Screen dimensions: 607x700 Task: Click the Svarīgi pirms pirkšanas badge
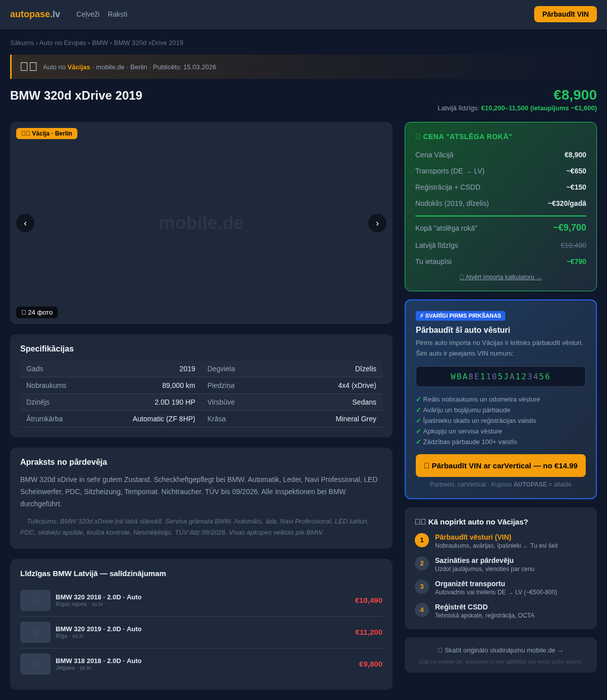coord(460,316)
